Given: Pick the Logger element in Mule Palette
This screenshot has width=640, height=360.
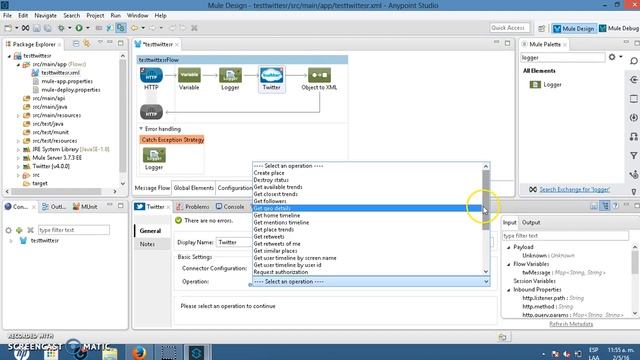Looking at the screenshot, I should click(545, 84).
